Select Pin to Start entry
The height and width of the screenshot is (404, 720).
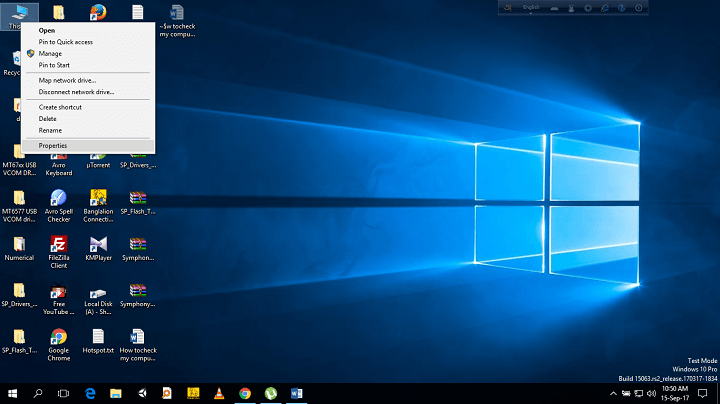coord(54,65)
